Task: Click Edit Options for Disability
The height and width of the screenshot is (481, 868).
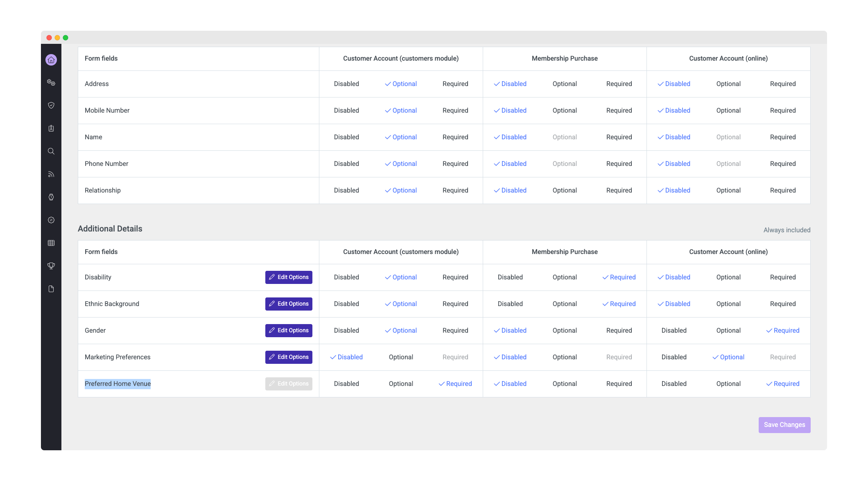Action: [289, 277]
